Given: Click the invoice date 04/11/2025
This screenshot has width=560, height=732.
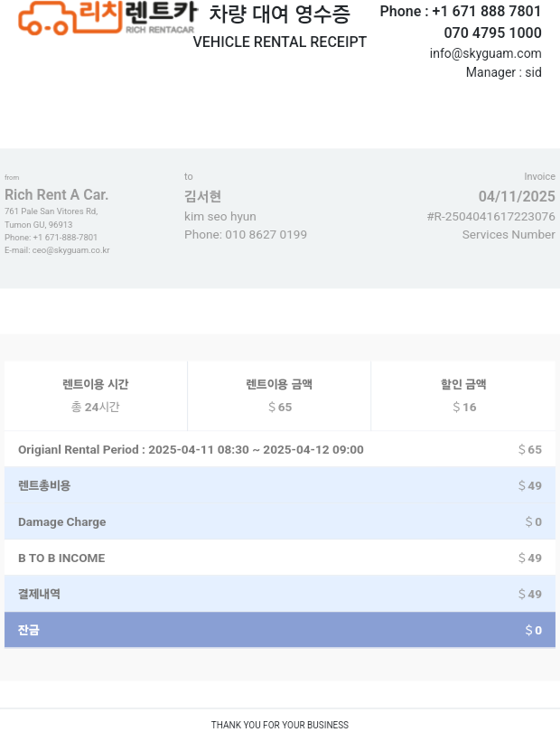Looking at the screenshot, I should (517, 196).
